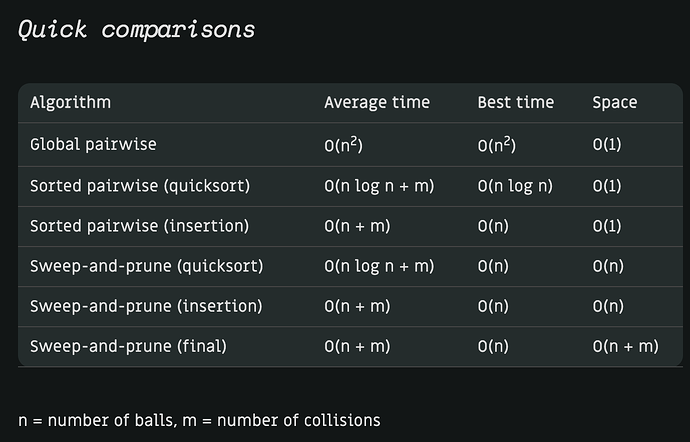Viewport: 690px width, 442px height.
Task: Click the O(n + m) space cell
Action: click(x=625, y=346)
